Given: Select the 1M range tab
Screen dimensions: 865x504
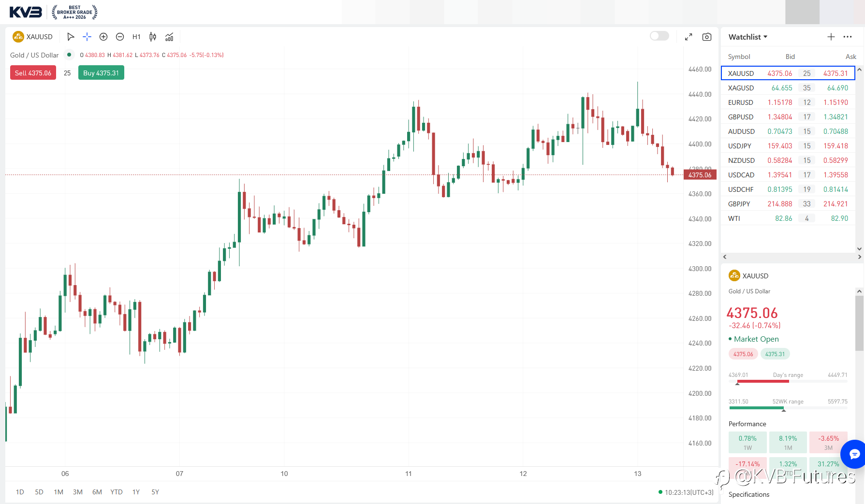Looking at the screenshot, I should pyautogui.click(x=59, y=492).
